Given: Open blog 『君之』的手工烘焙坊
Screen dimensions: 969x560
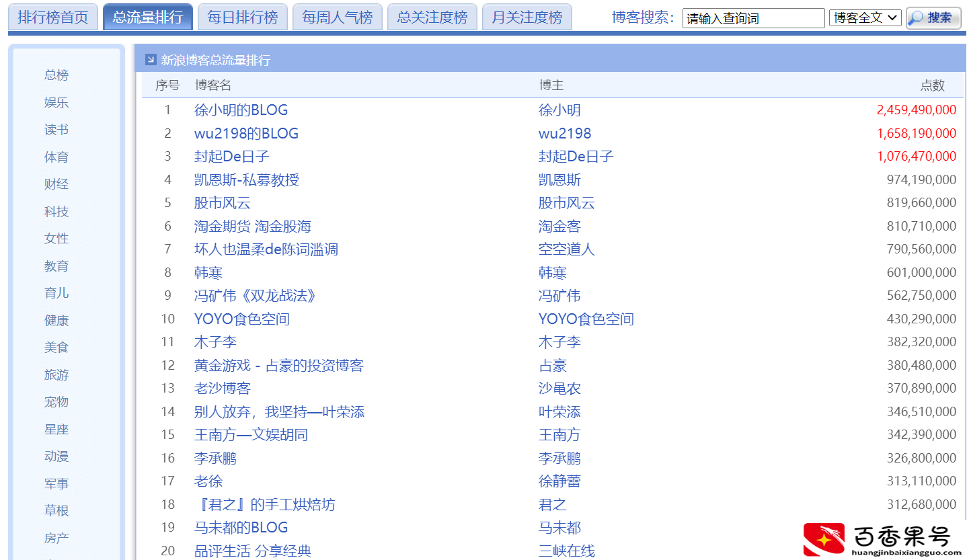Looking at the screenshot, I should 265,504.
